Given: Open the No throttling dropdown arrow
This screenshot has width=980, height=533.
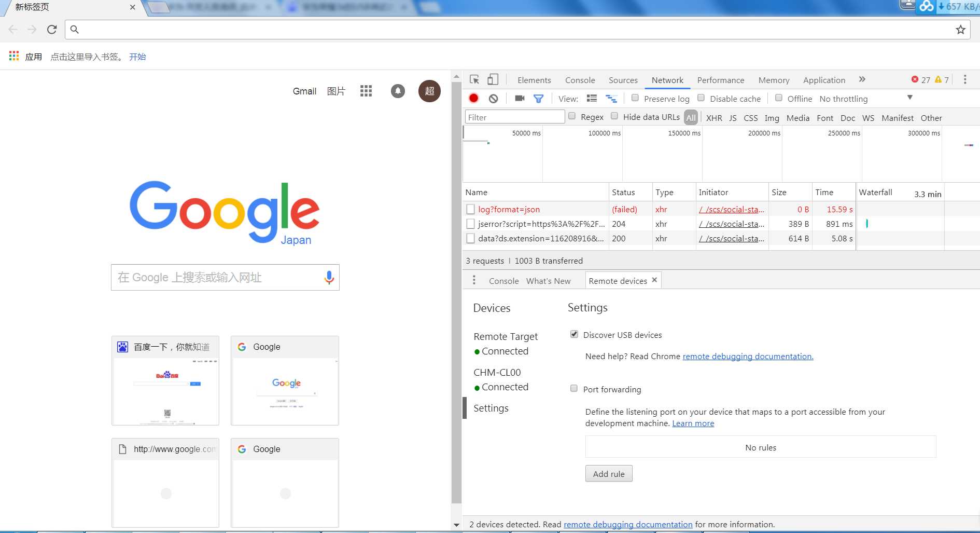Looking at the screenshot, I should [x=909, y=98].
